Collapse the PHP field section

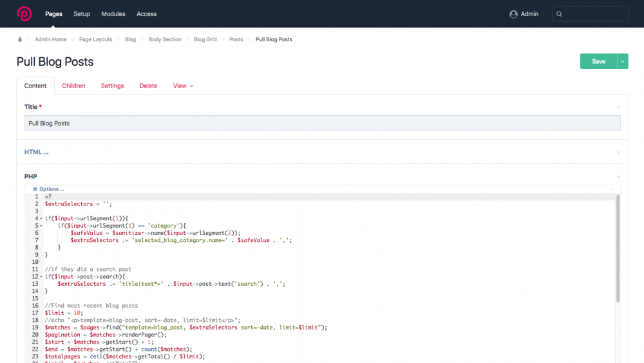tap(618, 176)
